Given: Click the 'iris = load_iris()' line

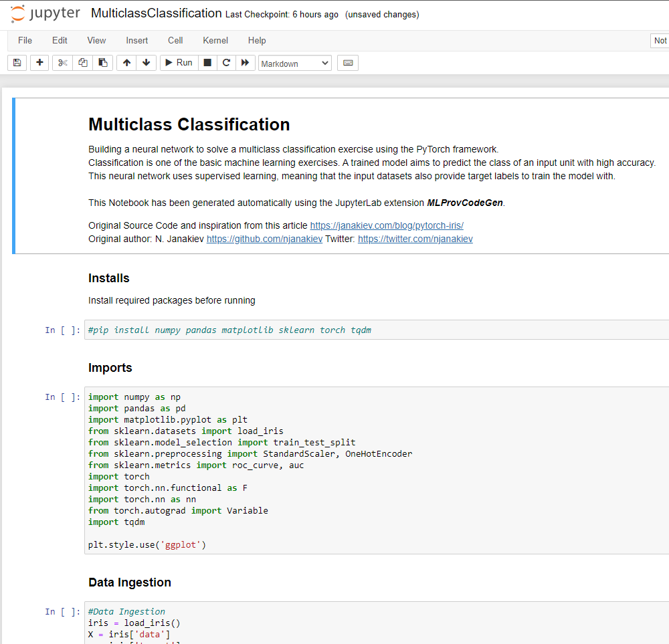Looking at the screenshot, I should tap(134, 623).
